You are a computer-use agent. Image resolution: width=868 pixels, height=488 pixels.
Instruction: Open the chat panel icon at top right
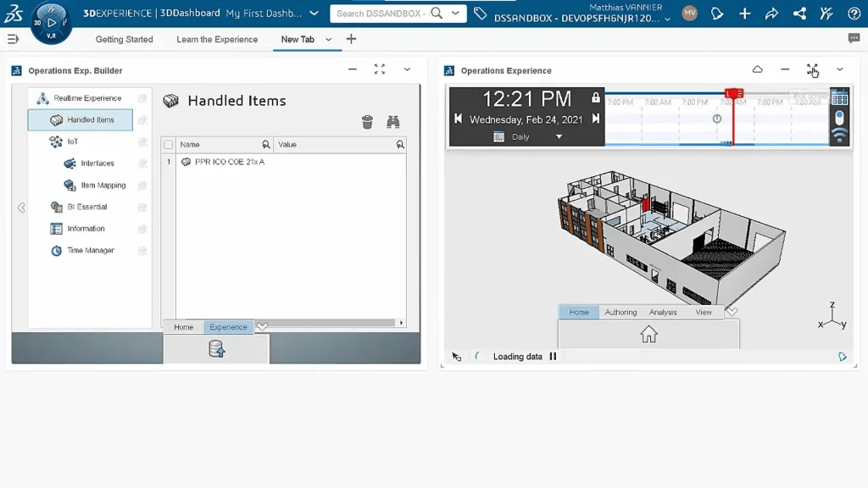tap(854, 39)
